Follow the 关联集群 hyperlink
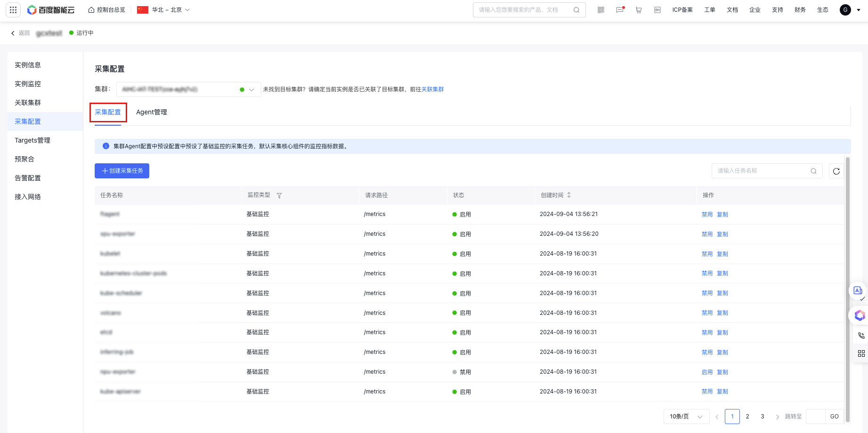The width and height of the screenshot is (868, 433). [x=432, y=89]
